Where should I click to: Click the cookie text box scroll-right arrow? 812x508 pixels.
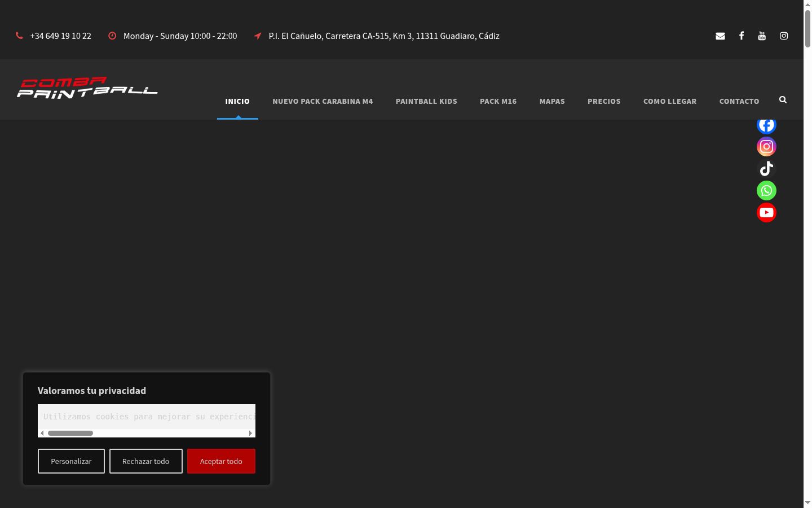pos(250,433)
